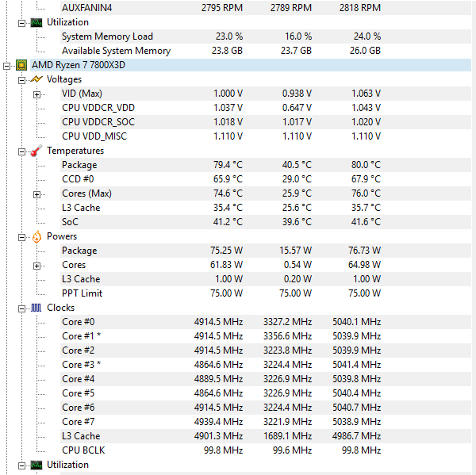Select the Core #6 clock row
This screenshot has height=475, width=476.
pos(266,408)
